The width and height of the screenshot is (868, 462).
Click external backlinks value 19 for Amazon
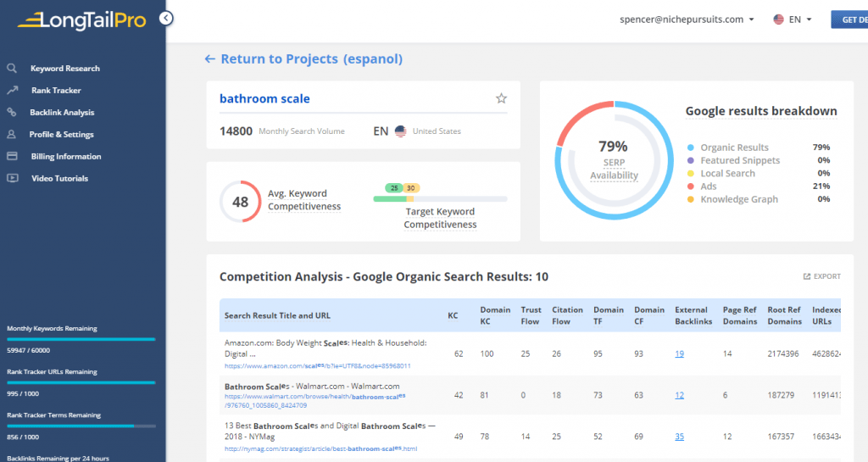(679, 353)
